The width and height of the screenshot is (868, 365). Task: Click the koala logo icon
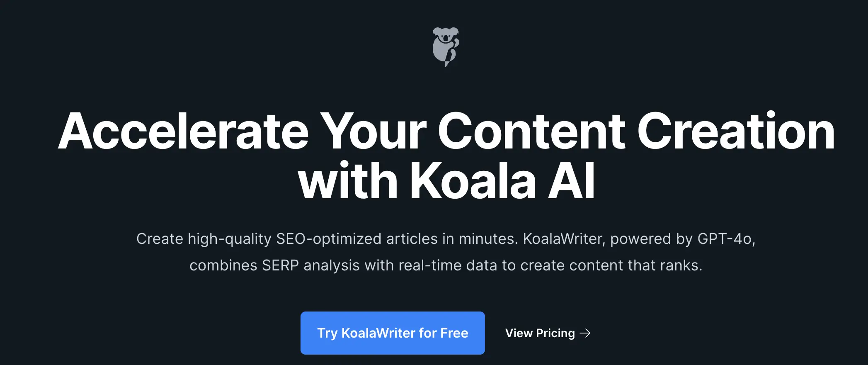pos(446,47)
